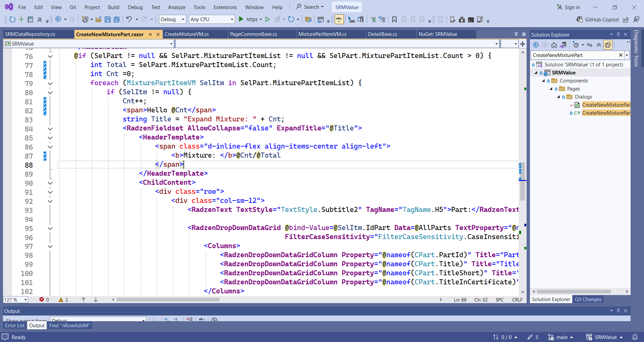Click the bookmark toggle icon in toolbar
This screenshot has width=644, height=342.
pos(394,19)
